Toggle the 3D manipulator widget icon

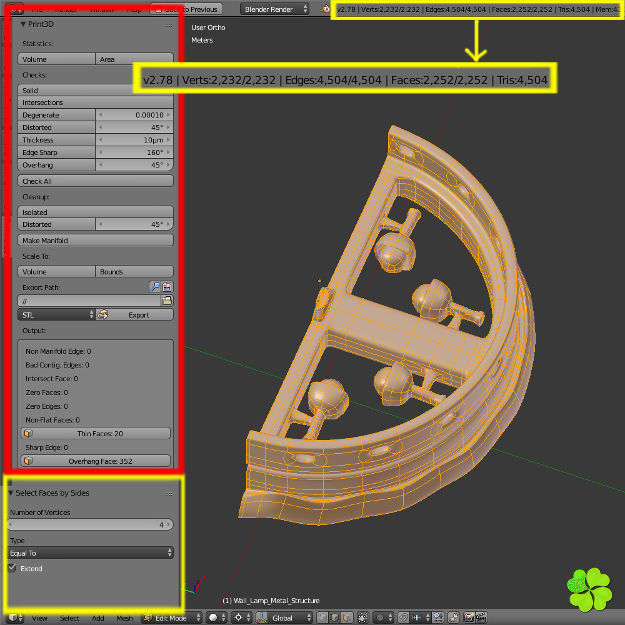[x=262, y=617]
